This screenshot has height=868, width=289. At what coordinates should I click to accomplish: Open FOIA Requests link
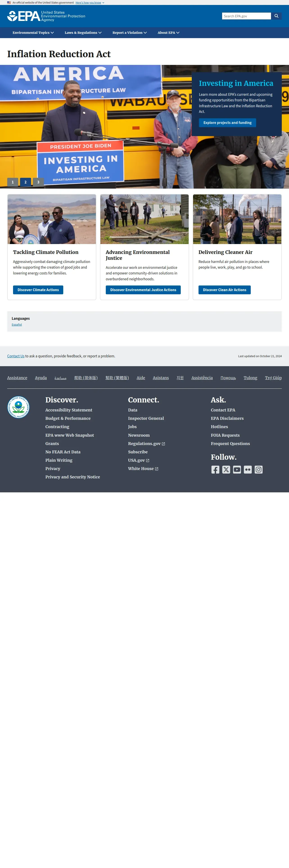click(x=225, y=435)
